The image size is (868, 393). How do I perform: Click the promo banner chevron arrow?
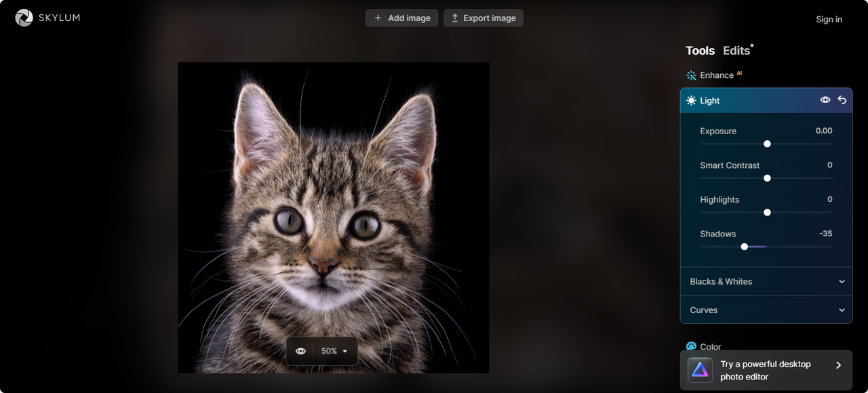click(x=838, y=365)
